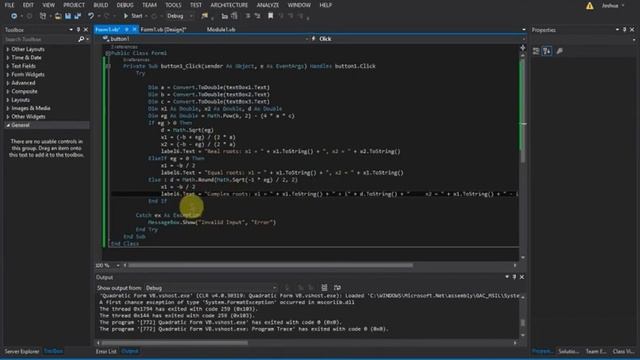Click the code editor horizontal scrollbar thumb
Image resolution: width=640 pixels, height=360 pixels.
271,265
